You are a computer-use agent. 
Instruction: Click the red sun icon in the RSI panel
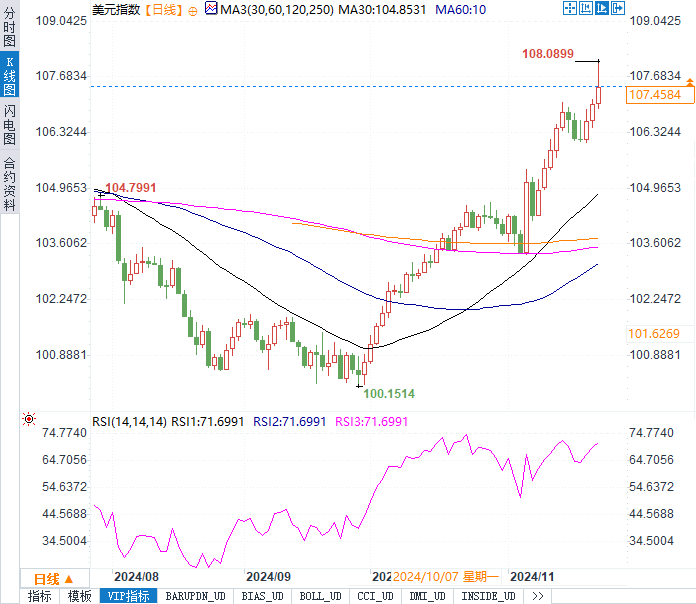(x=29, y=419)
